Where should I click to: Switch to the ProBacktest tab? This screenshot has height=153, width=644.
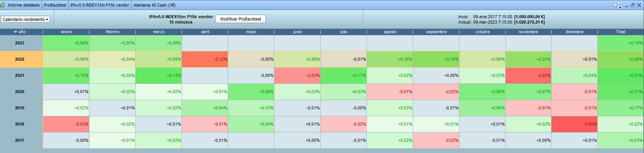[55, 5]
